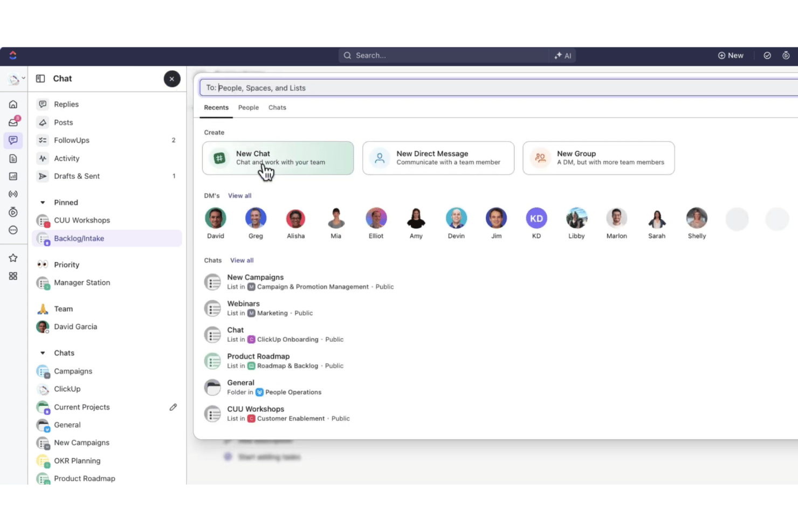The width and height of the screenshot is (798, 532).
Task: Switch to the Chats tab
Action: point(277,108)
